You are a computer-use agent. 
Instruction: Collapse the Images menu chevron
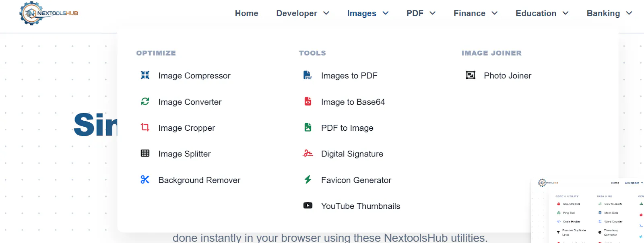coord(386,13)
